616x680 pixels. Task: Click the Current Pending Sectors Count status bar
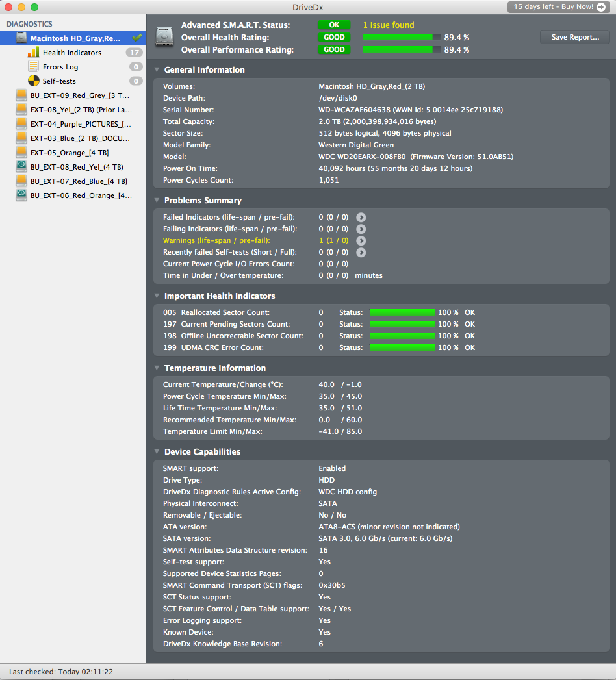(x=402, y=324)
